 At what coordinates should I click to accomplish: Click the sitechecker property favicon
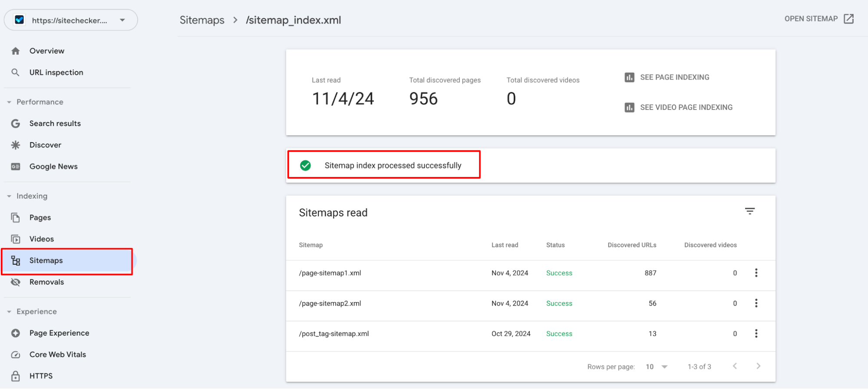pyautogui.click(x=19, y=20)
